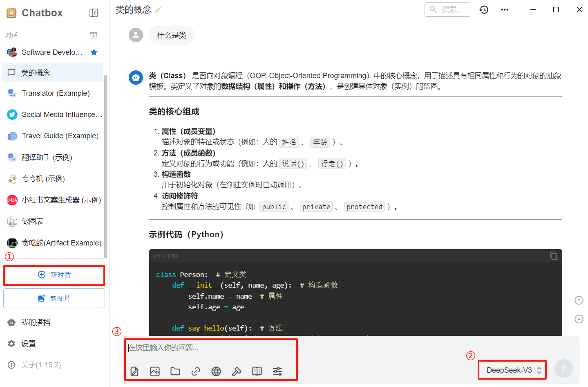Click the 新图片 new image button
The width and height of the screenshot is (588, 387).
pyautogui.click(x=54, y=299)
